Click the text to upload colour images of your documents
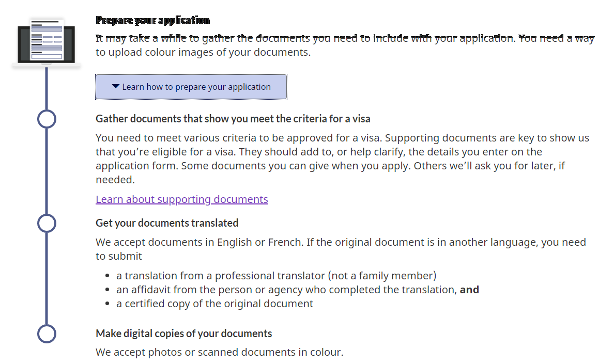 point(203,52)
